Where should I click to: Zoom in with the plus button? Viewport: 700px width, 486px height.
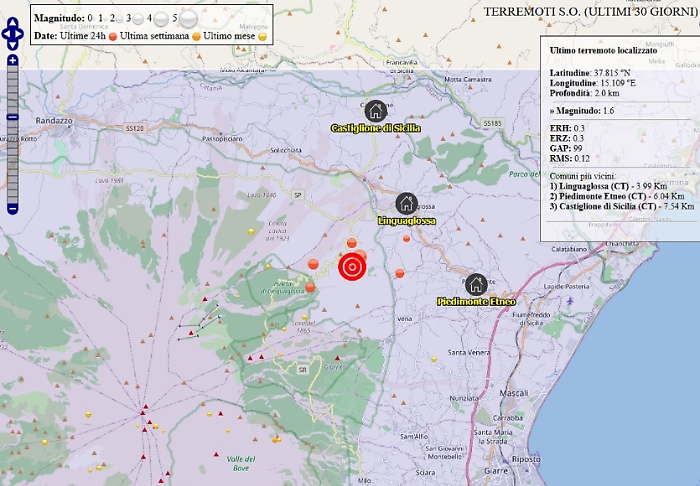12,61
